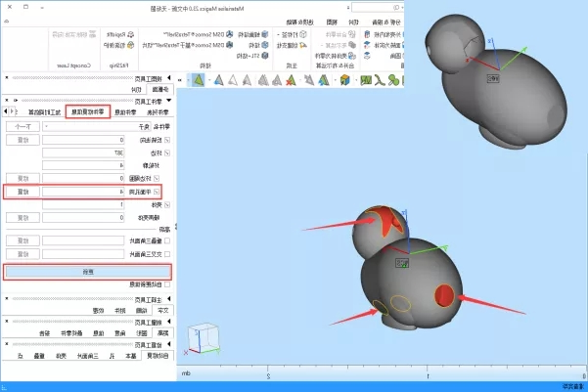Open the 选项&帮助 ribbon tab

click(x=300, y=22)
